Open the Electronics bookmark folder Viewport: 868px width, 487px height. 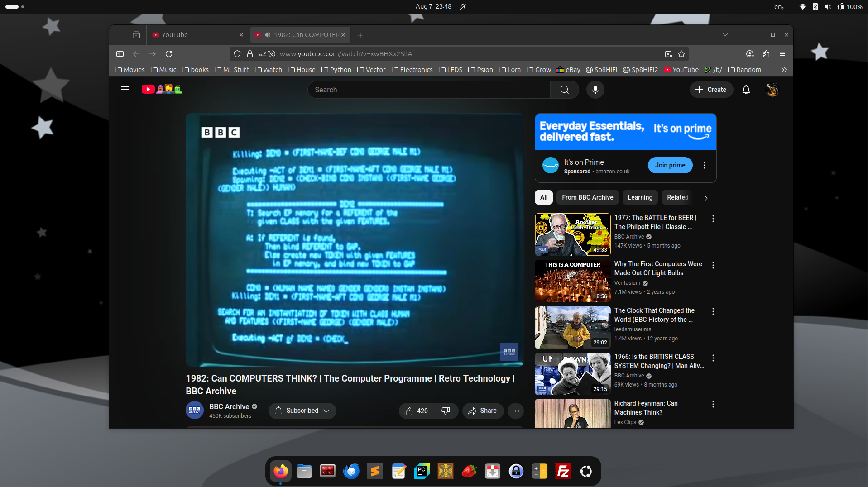coord(412,70)
